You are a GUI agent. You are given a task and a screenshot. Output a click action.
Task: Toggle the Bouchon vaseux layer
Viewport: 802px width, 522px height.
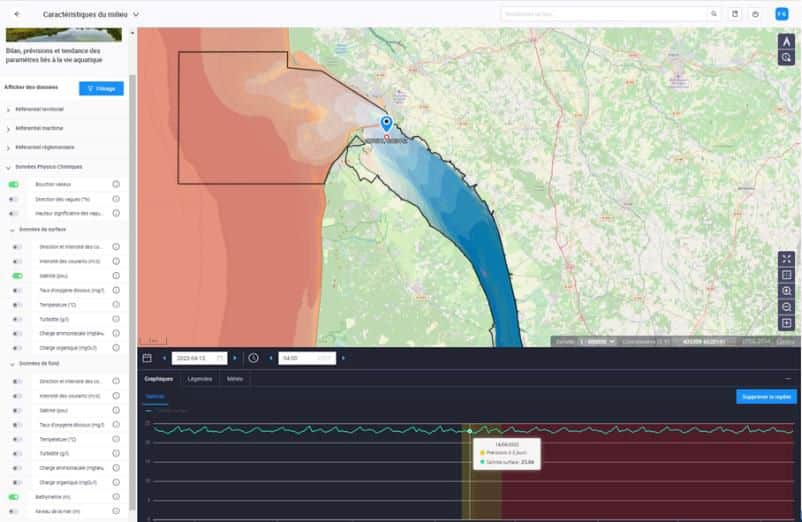point(14,185)
